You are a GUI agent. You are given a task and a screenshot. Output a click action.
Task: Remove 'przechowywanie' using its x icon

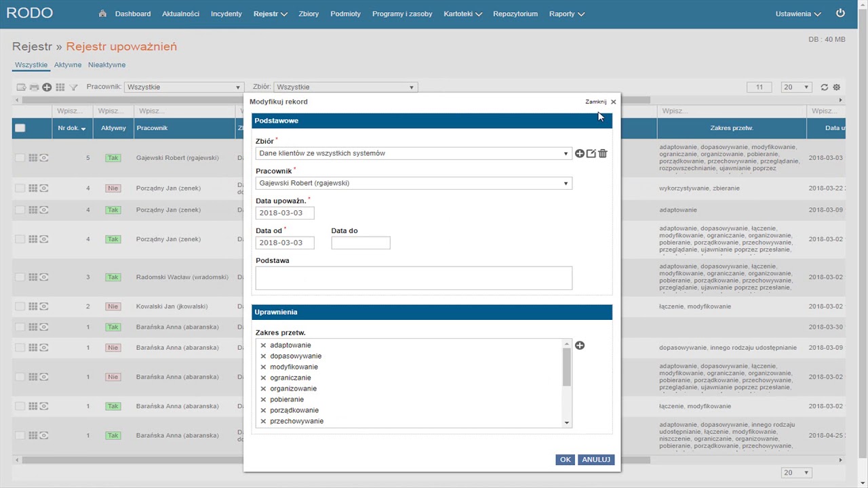click(x=263, y=422)
